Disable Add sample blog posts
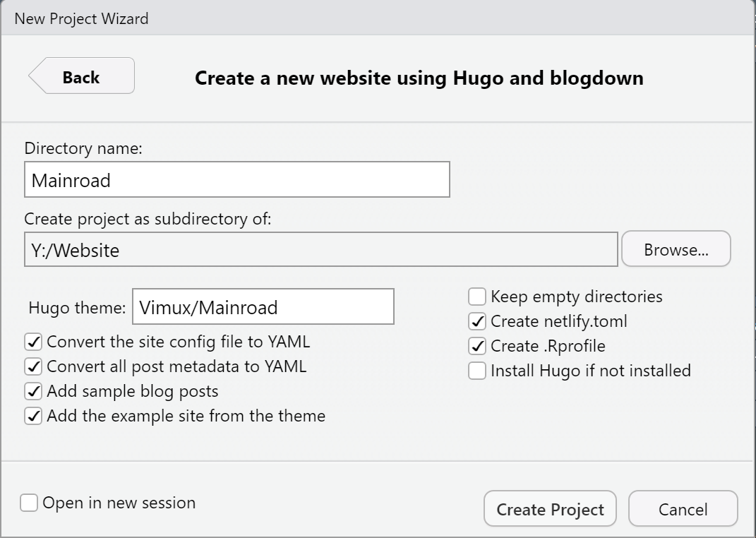The image size is (756, 538). coord(33,391)
